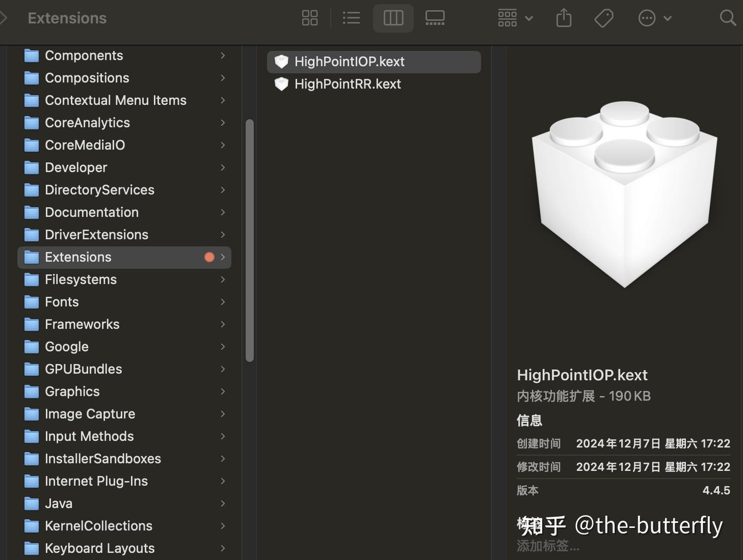Click the group-by grid icon
The width and height of the screenshot is (743, 560).
pyautogui.click(x=507, y=18)
